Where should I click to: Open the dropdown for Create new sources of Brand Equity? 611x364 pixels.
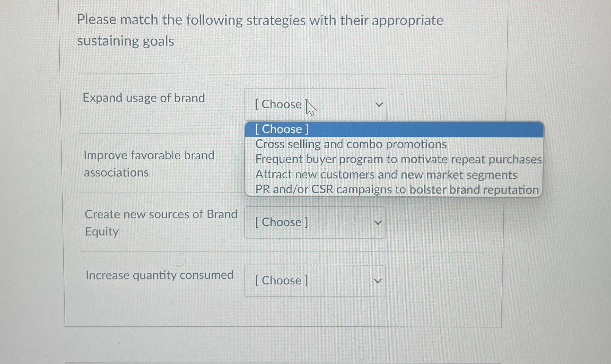[315, 222]
